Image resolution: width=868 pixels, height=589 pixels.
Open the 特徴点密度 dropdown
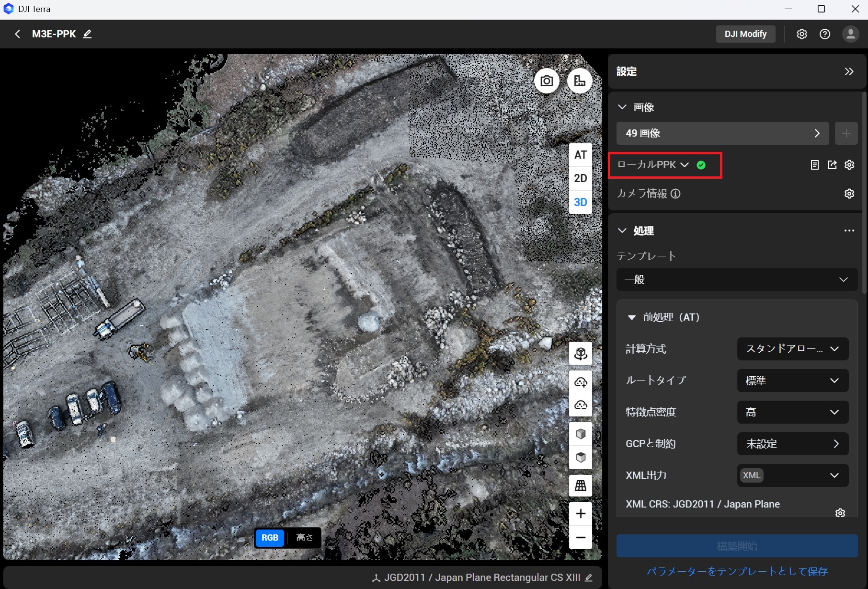coord(792,412)
